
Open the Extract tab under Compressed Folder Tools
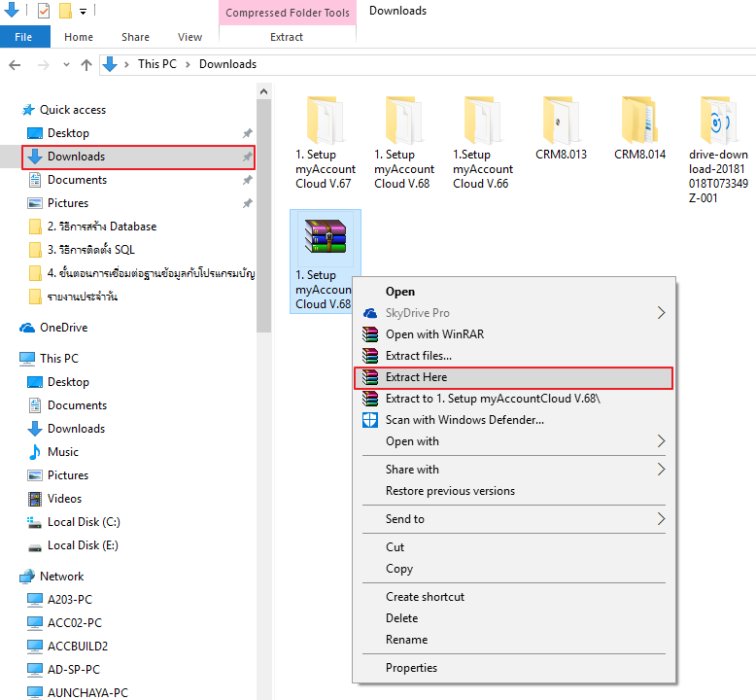click(287, 37)
